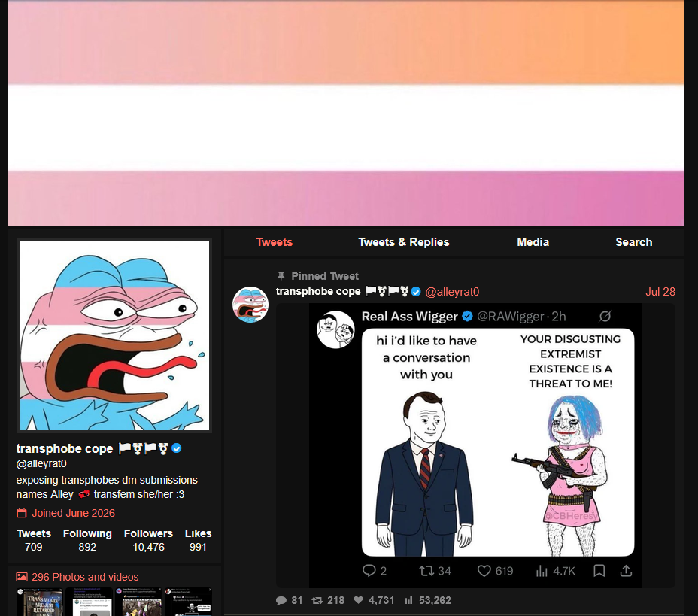Open the Search tab
This screenshot has height=616, width=698.
pos(633,242)
